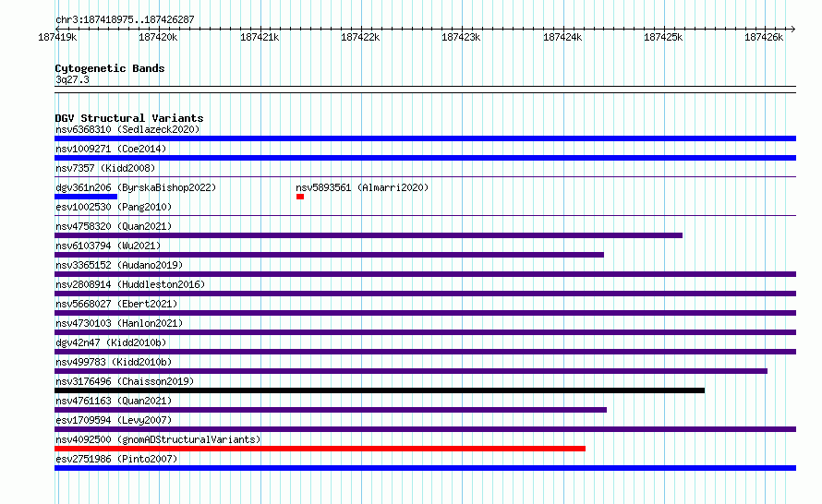
Task: Select the purple bar under nsv499783
Action: 411,371
